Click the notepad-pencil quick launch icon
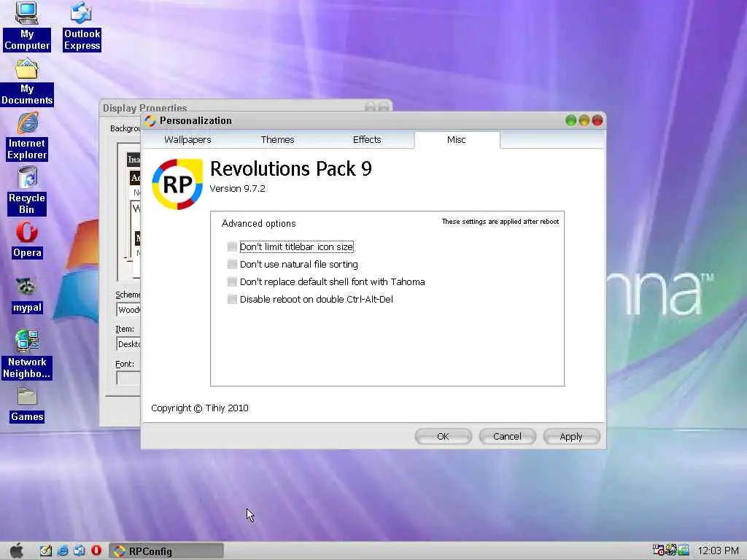 [46, 551]
